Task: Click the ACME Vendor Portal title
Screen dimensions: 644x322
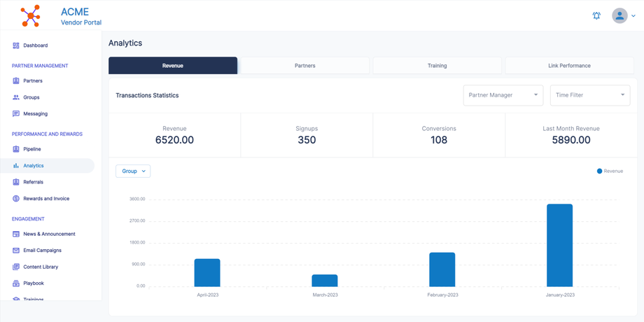Action: pyautogui.click(x=81, y=16)
